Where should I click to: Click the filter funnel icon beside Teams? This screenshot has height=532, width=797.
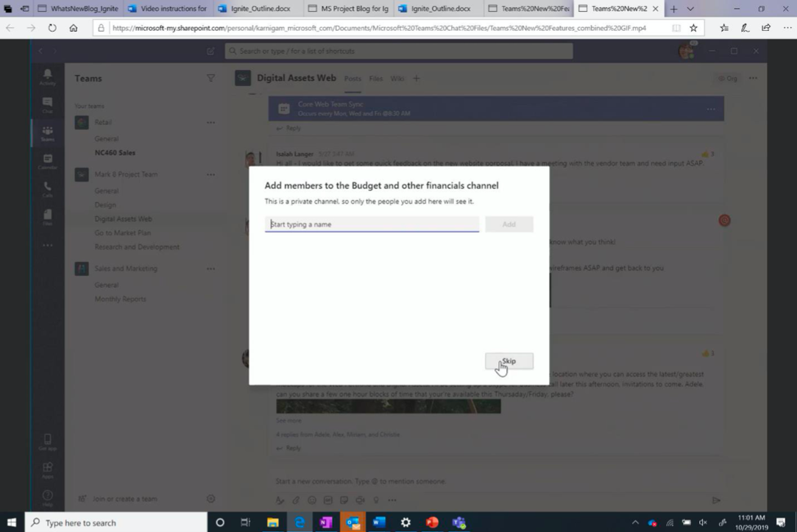tap(210, 78)
